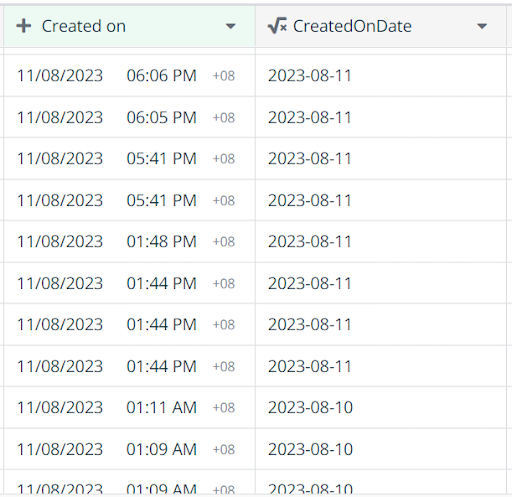Select the fully visible 01:09 AM cell
512x497 pixels.
tap(129, 449)
